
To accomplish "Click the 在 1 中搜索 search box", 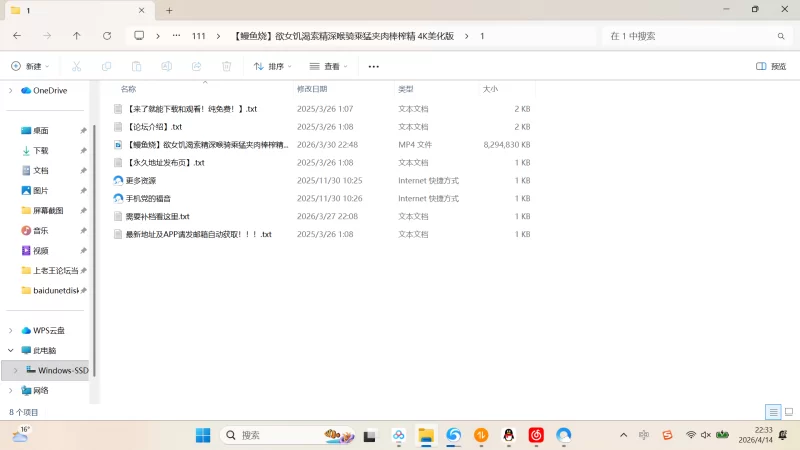I will 690,36.
